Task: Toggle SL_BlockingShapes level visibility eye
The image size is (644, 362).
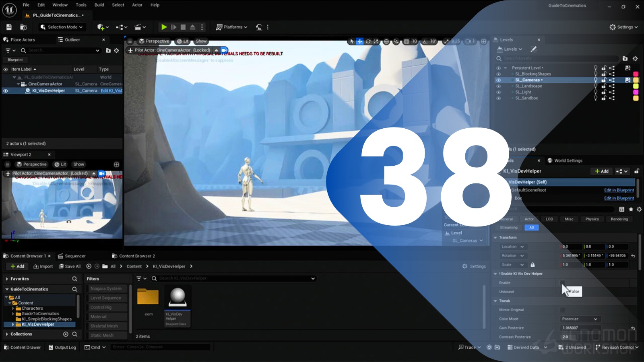Action: point(498,74)
